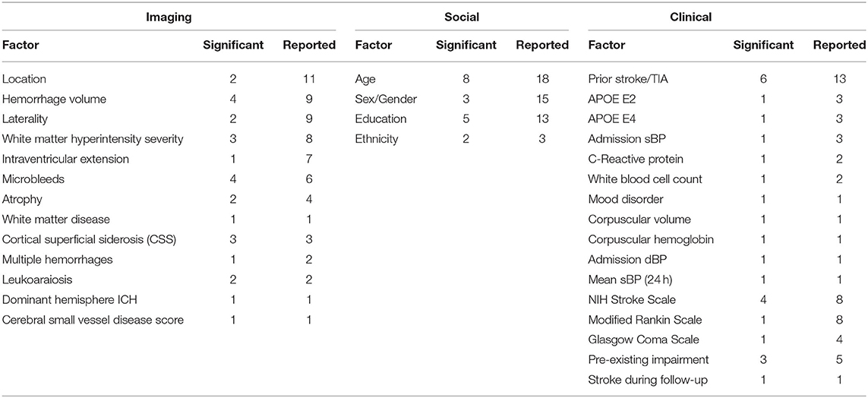Select the Dominant hemisphere ICH row

click(169, 299)
